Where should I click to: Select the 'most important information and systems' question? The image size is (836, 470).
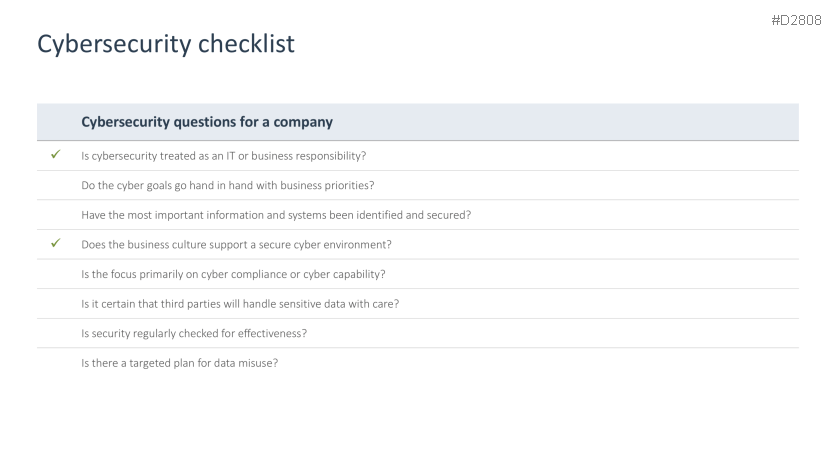click(x=276, y=214)
